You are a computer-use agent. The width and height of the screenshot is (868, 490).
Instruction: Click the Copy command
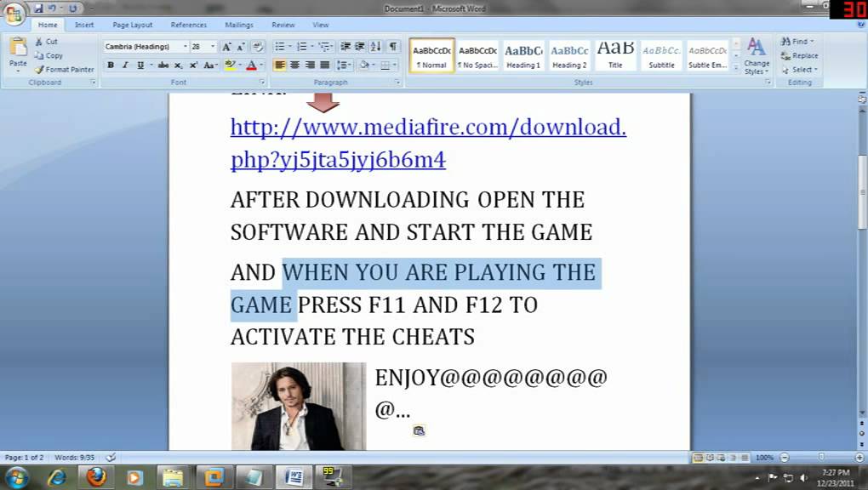coord(49,55)
